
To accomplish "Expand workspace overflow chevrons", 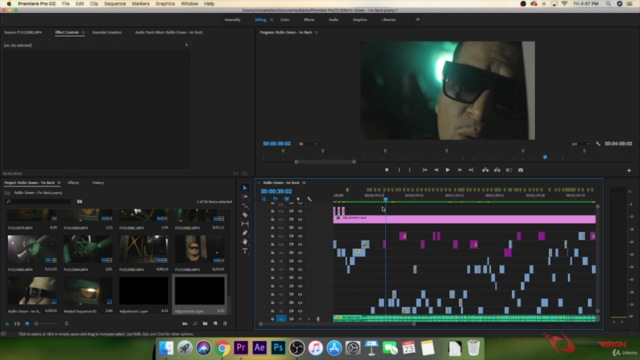I will (418, 19).
